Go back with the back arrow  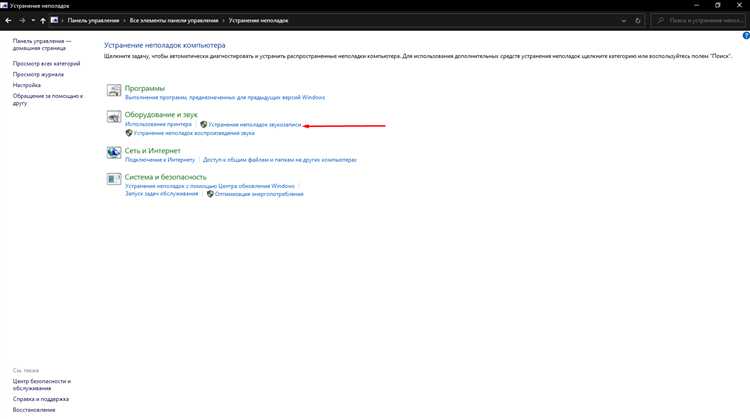[8, 21]
